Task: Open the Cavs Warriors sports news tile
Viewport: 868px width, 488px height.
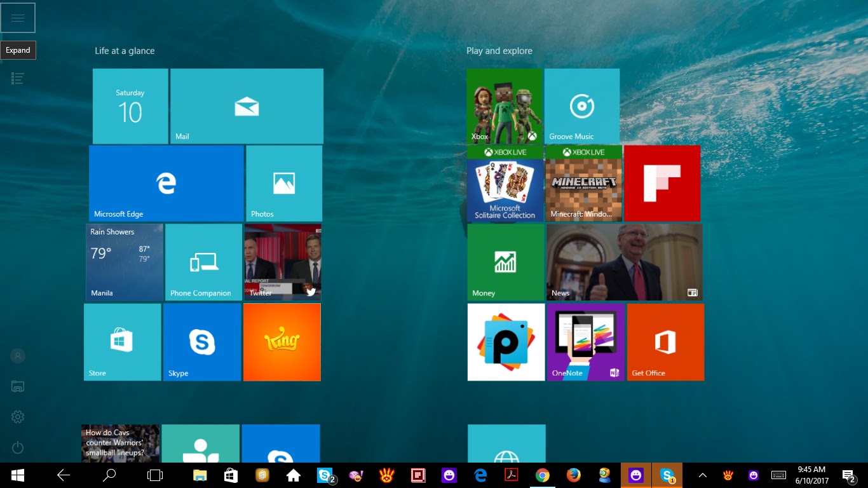Action: point(121,444)
